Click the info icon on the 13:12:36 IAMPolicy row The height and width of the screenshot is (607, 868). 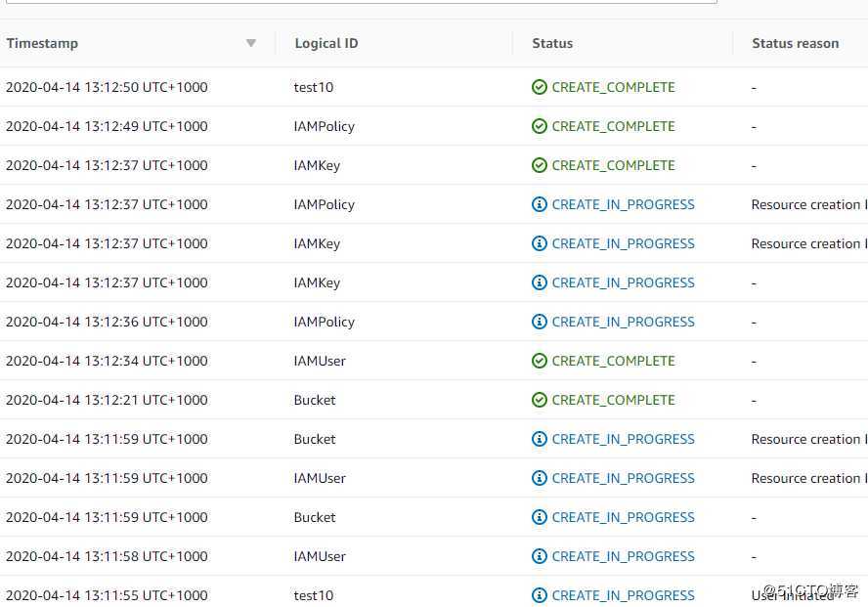(x=540, y=322)
